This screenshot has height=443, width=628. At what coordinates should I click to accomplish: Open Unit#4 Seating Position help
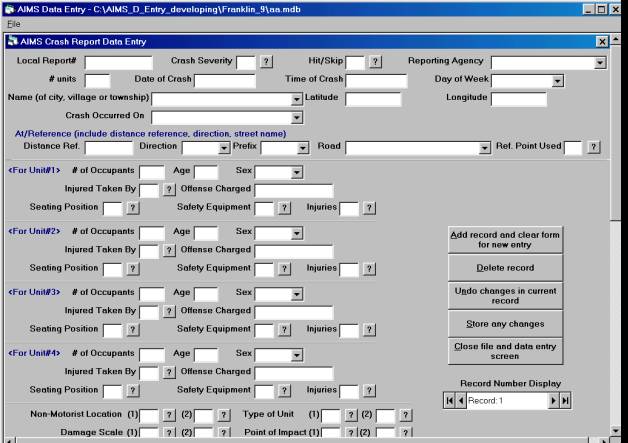click(x=133, y=390)
